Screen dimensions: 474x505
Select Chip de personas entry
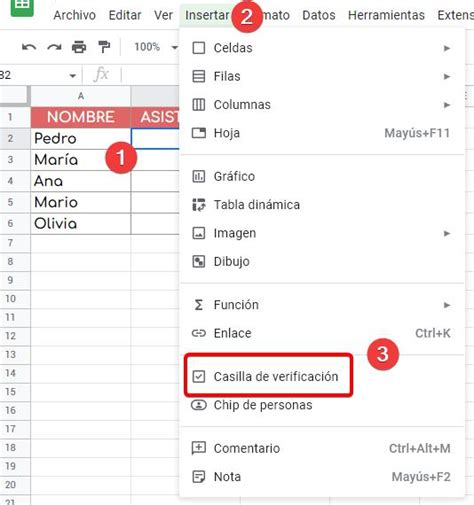coord(322,405)
